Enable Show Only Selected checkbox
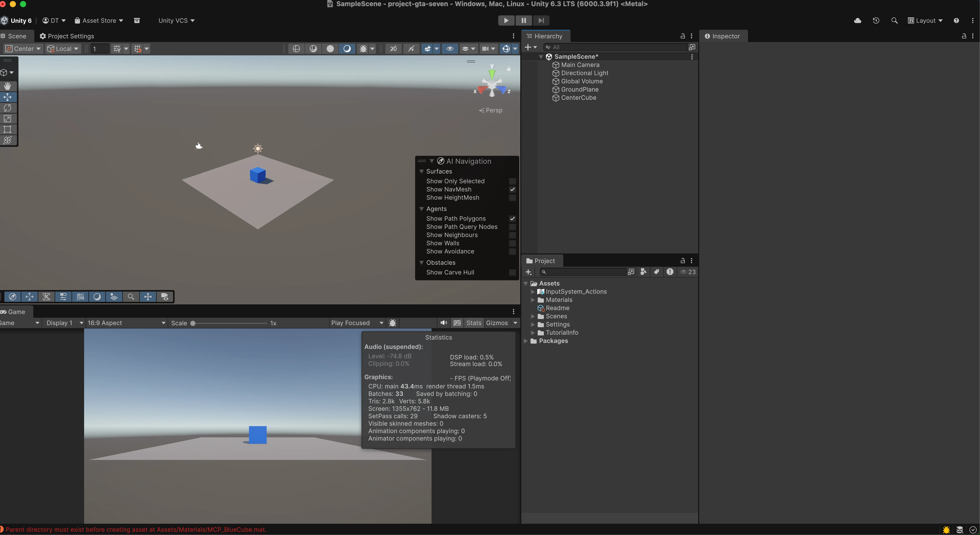980x535 pixels. pos(513,181)
